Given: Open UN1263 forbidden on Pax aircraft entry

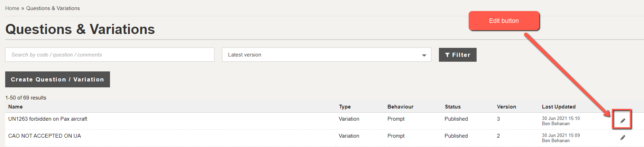Looking at the screenshot, I should 48,119.
